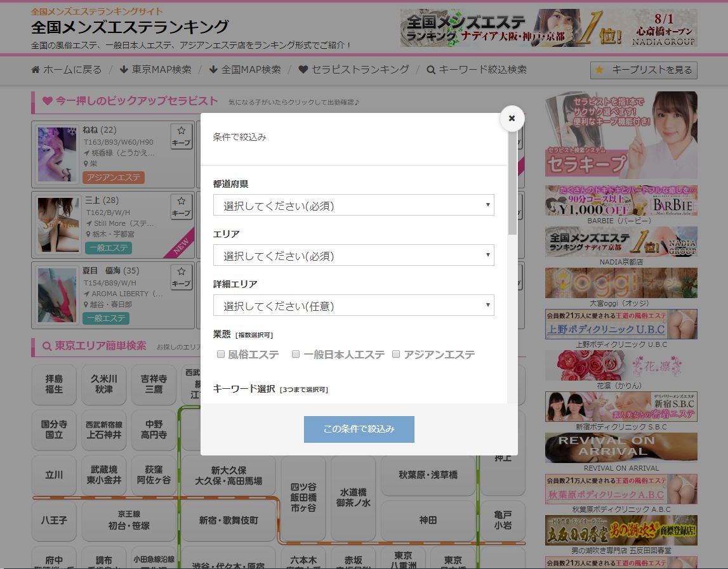This screenshot has width=728, height=569.
Task: Click the star icon in the keep-list button
Action: click(x=599, y=70)
